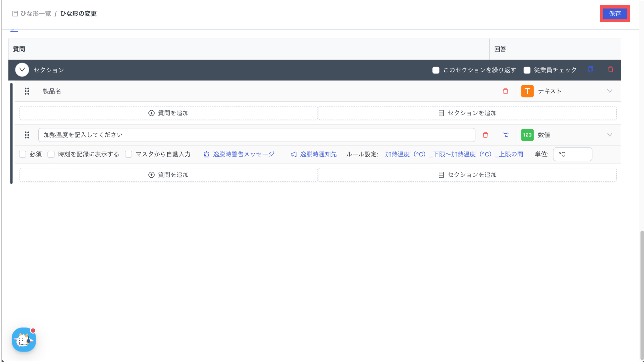Collapse the セクション with chevron
Screen dimensions: 644x362
(x=22, y=70)
